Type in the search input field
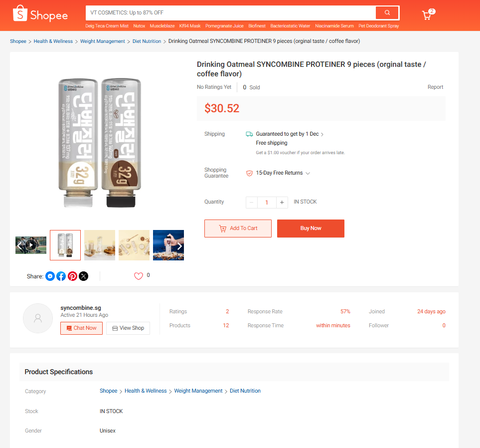480x448 pixels. coord(229,13)
